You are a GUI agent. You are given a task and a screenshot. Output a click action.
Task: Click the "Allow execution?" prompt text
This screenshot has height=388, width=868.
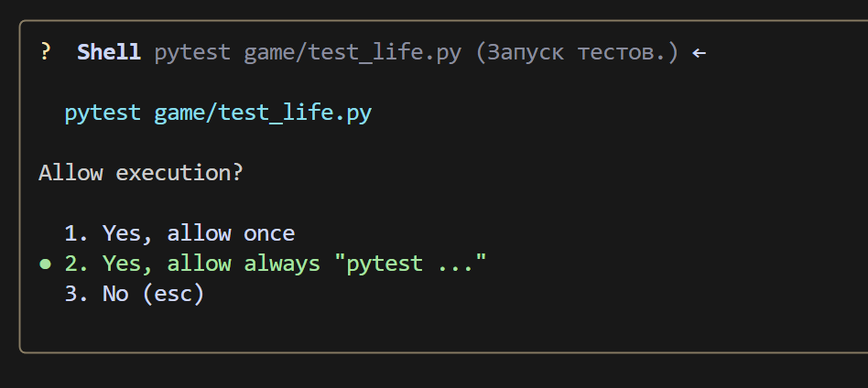141,173
